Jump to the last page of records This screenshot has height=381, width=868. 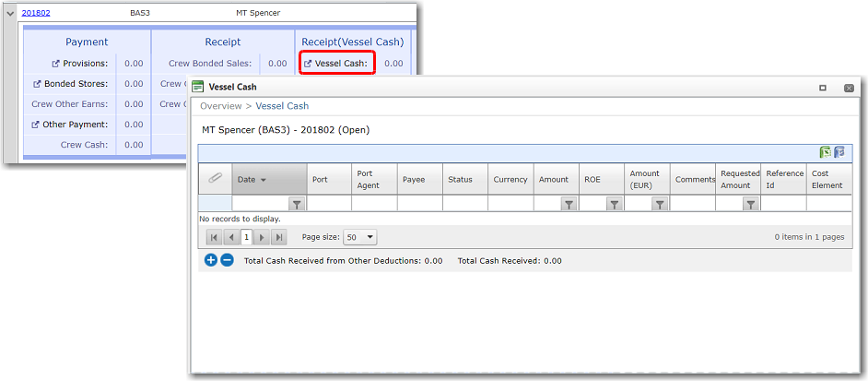point(278,237)
